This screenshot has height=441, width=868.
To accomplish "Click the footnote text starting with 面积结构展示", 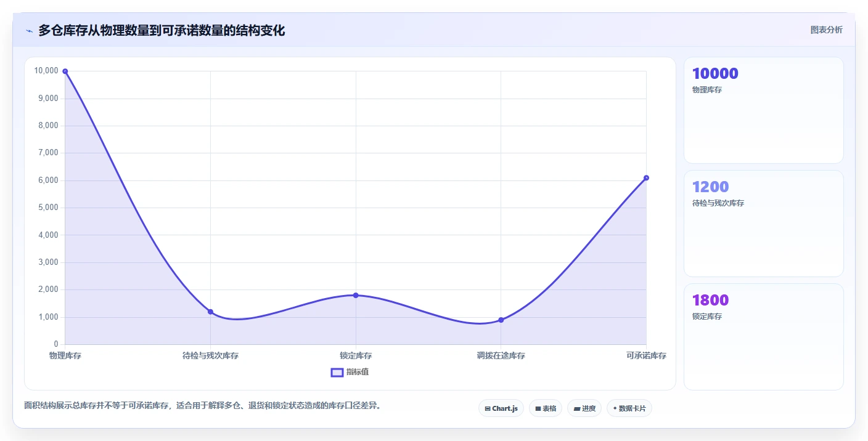I will (202, 405).
